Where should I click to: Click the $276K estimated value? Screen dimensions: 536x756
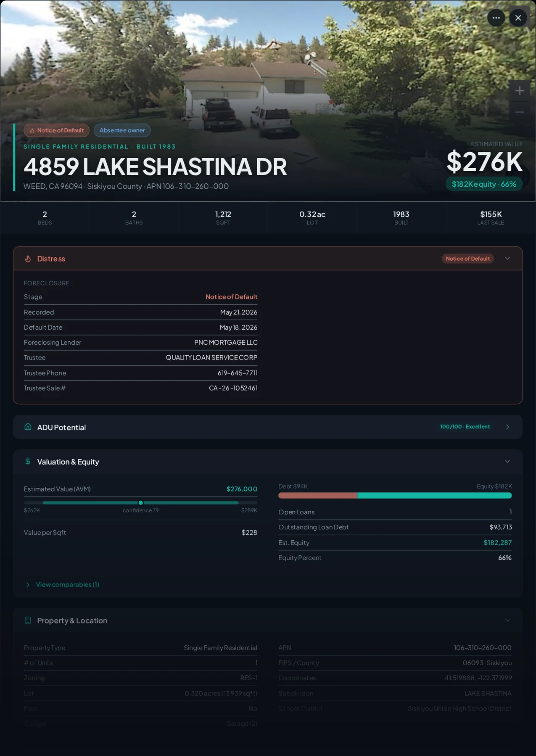point(484,161)
